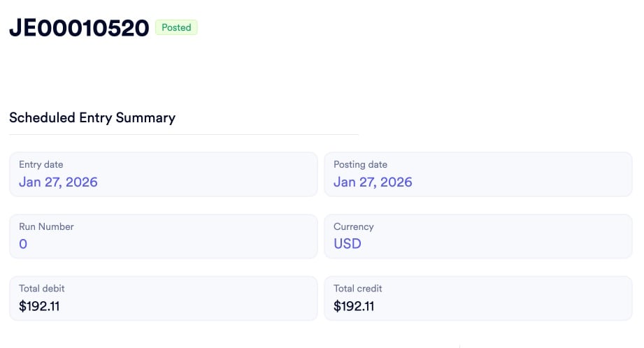Select the Total credit amount $192.11

coord(354,306)
